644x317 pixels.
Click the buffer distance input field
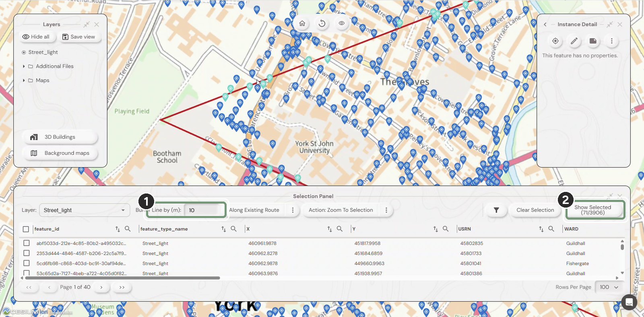(204, 210)
